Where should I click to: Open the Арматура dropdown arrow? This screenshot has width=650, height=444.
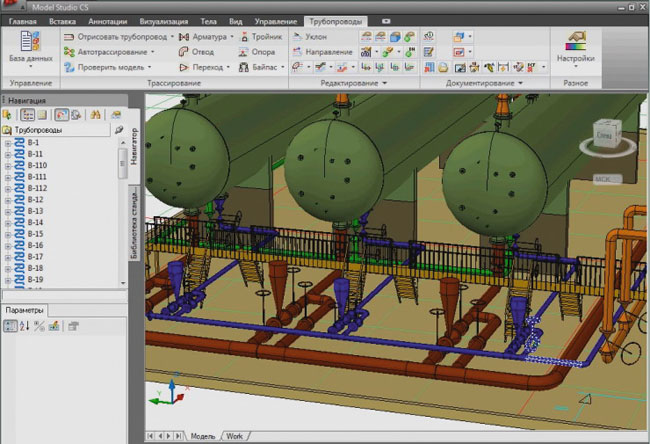pos(231,37)
